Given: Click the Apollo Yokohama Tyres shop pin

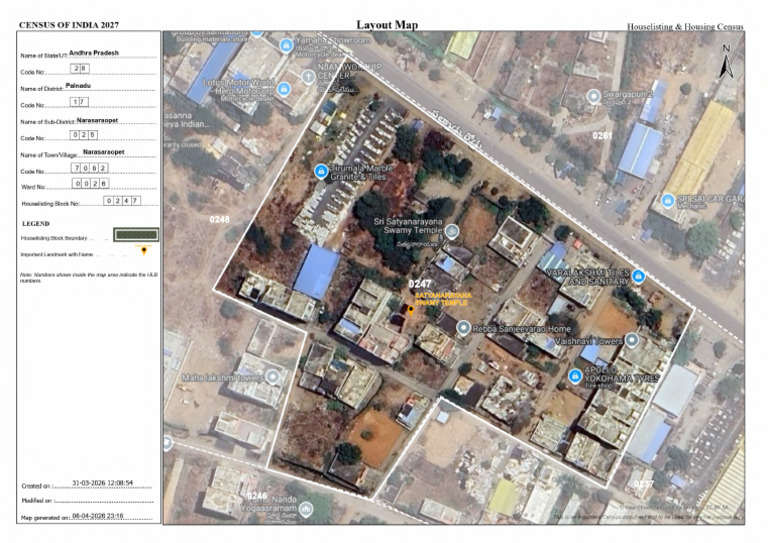Looking at the screenshot, I should [x=575, y=376].
